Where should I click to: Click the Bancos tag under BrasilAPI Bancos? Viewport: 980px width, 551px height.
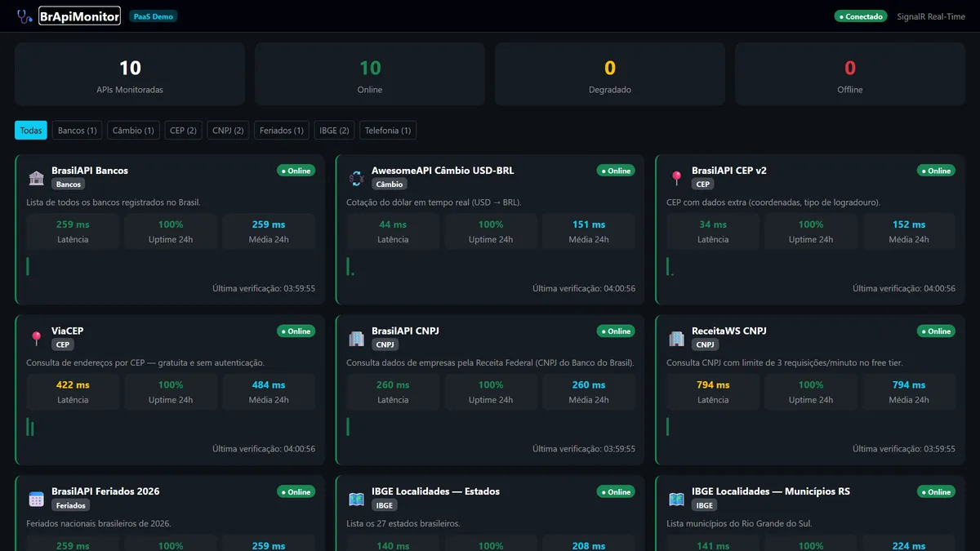pos(69,184)
